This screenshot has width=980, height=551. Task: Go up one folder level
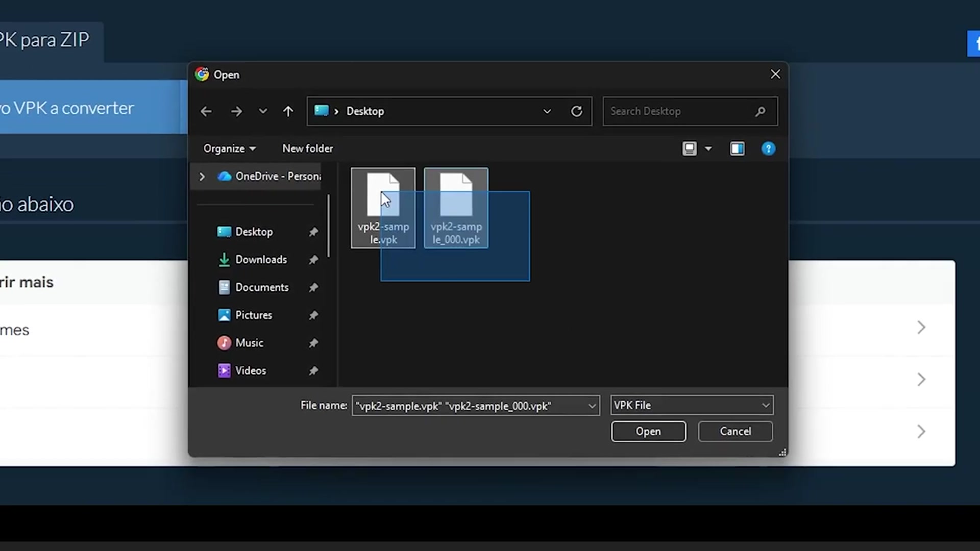coord(288,111)
